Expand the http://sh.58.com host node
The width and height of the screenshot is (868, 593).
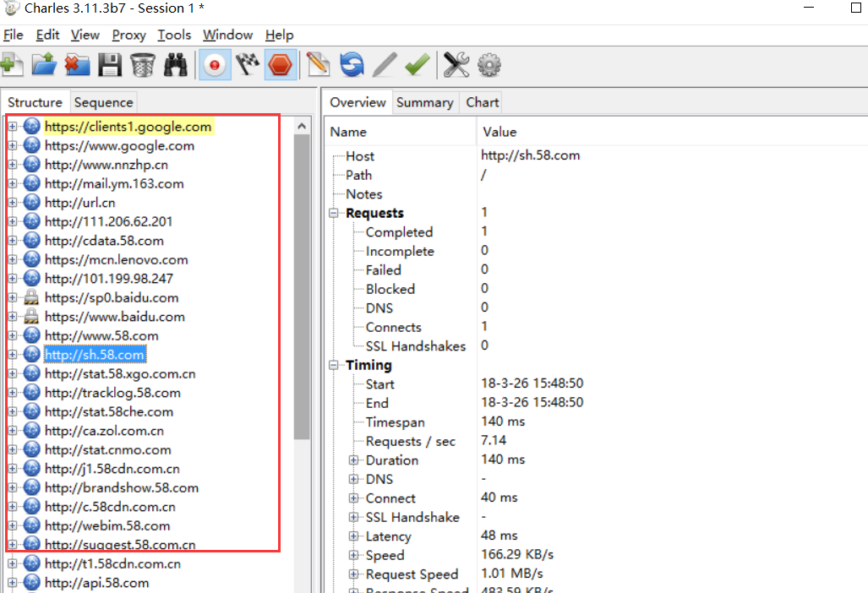point(12,355)
